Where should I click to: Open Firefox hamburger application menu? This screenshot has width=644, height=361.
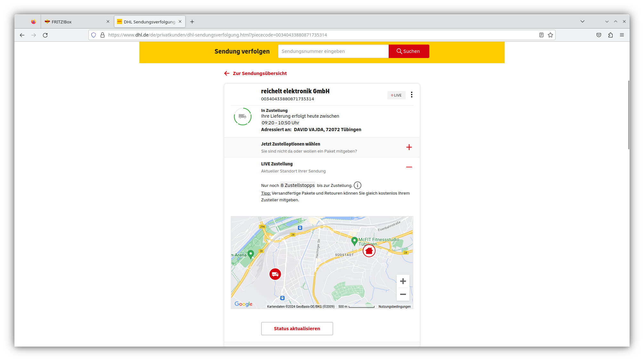(x=622, y=35)
